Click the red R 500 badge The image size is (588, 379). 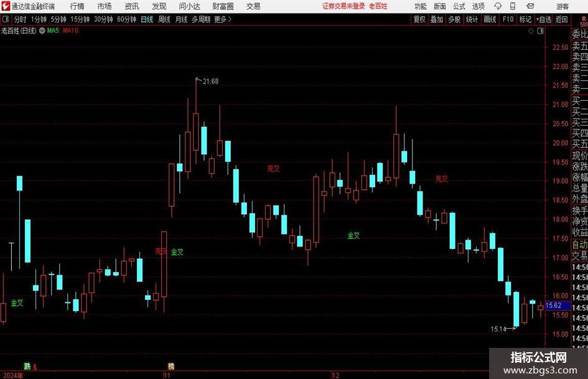[x=583, y=21]
